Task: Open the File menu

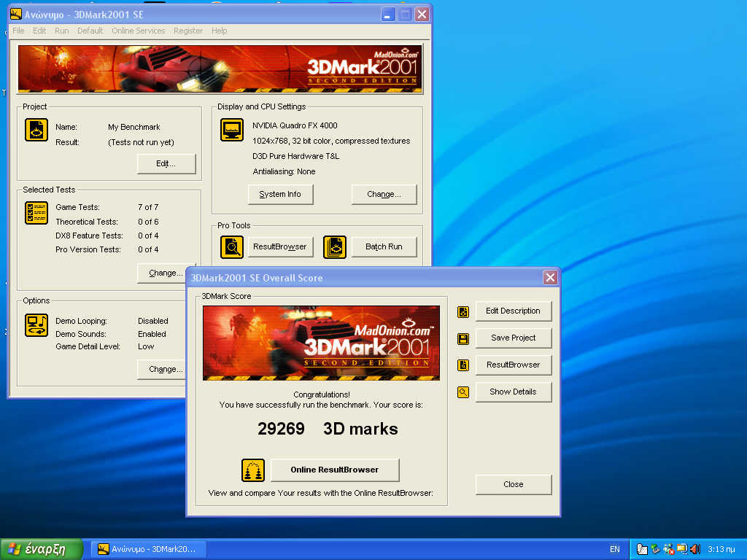Action: (x=18, y=31)
